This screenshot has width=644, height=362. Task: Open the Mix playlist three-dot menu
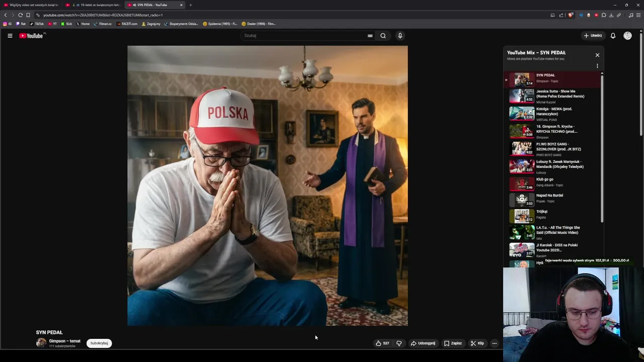pyautogui.click(x=597, y=66)
